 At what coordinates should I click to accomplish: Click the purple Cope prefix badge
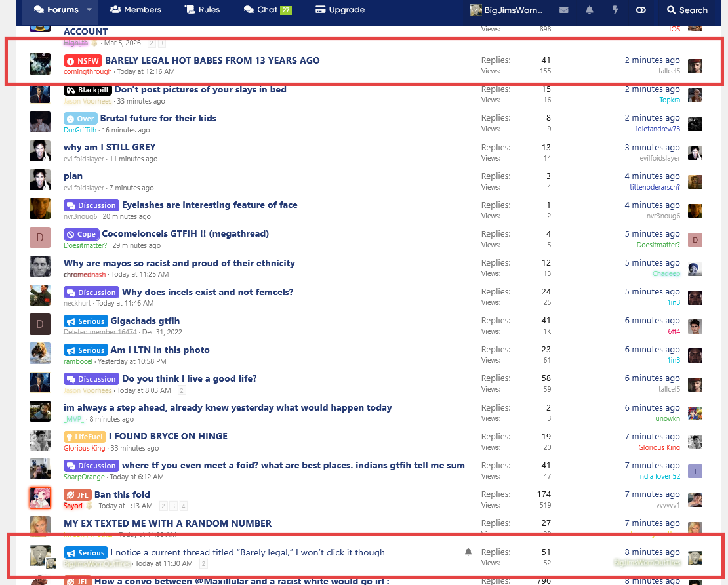[81, 235]
